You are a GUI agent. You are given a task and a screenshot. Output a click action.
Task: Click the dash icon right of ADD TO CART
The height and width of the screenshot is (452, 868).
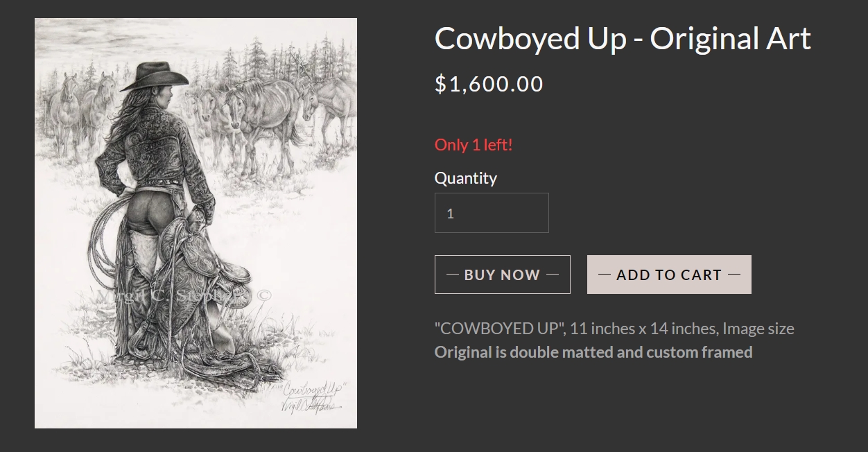tap(734, 275)
